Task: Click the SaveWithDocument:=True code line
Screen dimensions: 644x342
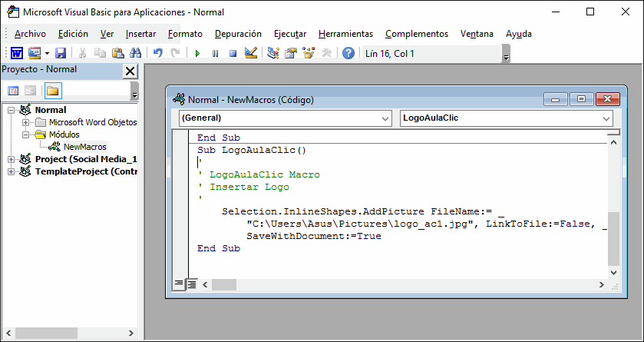Action: coord(314,237)
